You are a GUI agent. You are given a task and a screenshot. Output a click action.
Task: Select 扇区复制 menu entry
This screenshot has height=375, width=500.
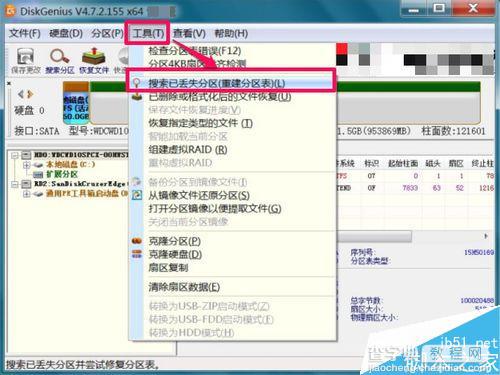click(x=168, y=267)
